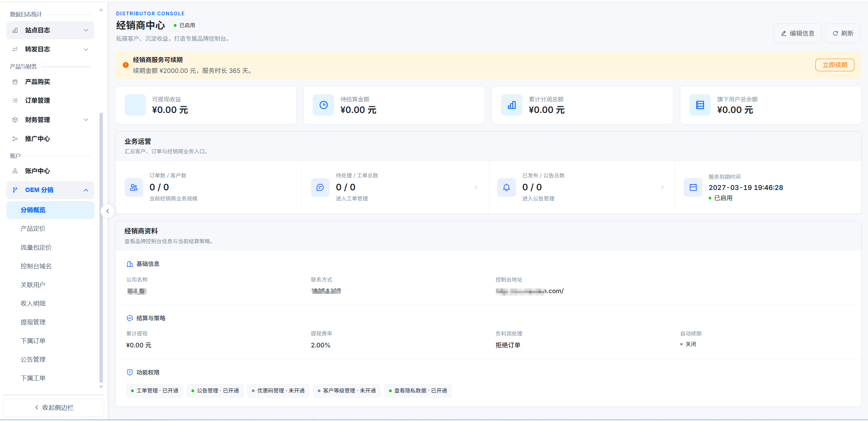Expand the 财务管理 submenu chevron
The width and height of the screenshot is (868, 421).
point(86,120)
